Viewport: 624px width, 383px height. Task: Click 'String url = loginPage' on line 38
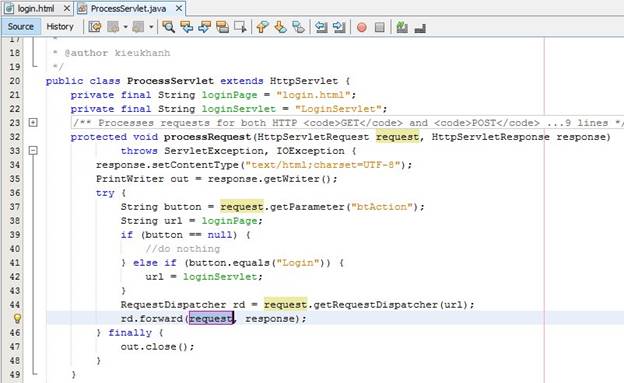(189, 221)
